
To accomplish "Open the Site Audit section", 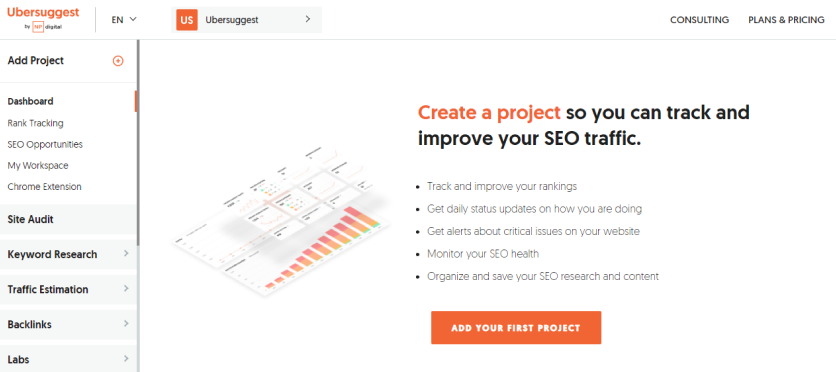I will click(68, 219).
